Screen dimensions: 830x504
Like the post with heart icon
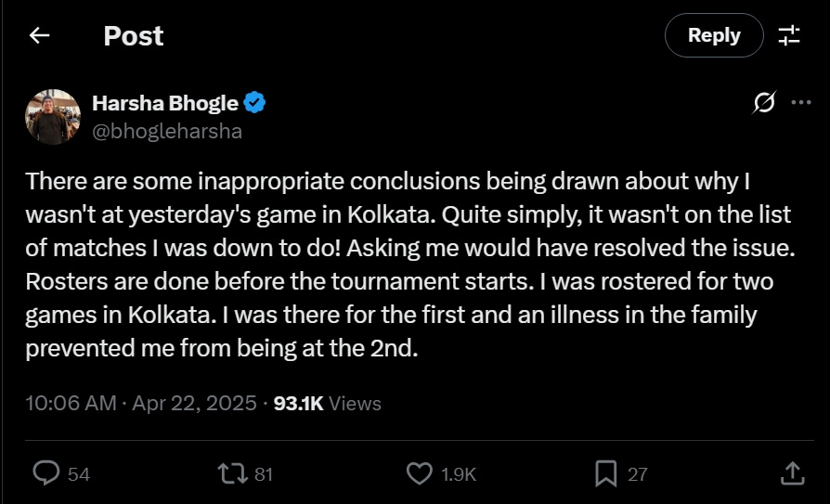coord(420,473)
